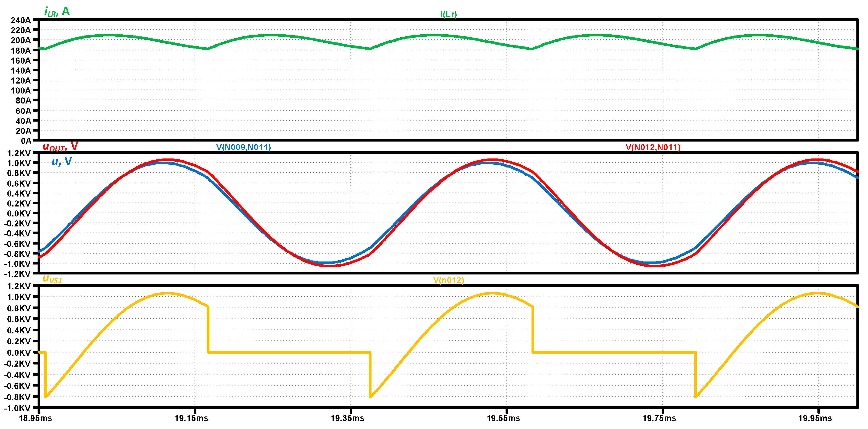Click the 100A tick on current axis
Viewport: 868px width, 429px height.
(21, 90)
